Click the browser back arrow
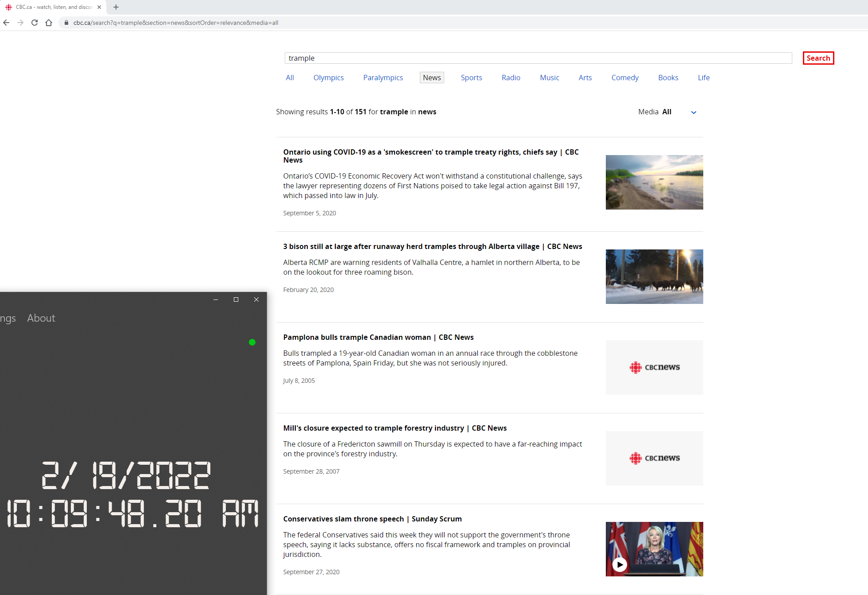Viewport: 868px width, 595px height. (6, 23)
